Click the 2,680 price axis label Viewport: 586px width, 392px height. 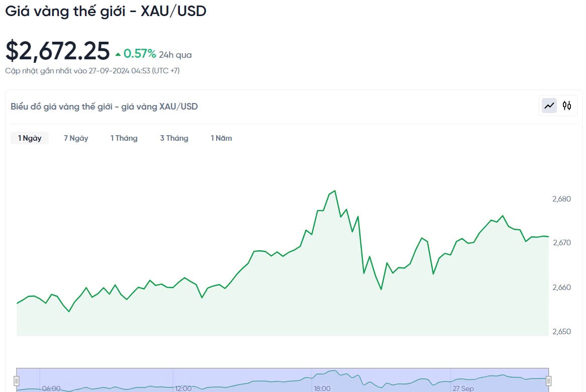pos(561,199)
